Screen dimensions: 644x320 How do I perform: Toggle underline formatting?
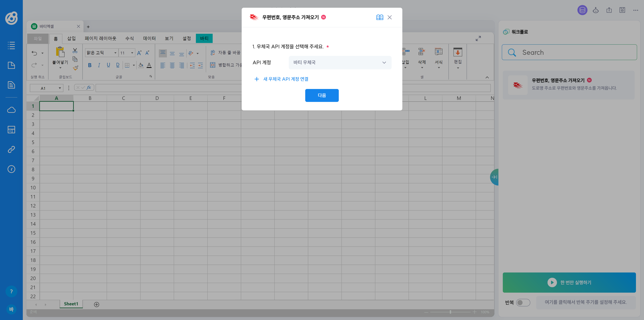pos(109,65)
